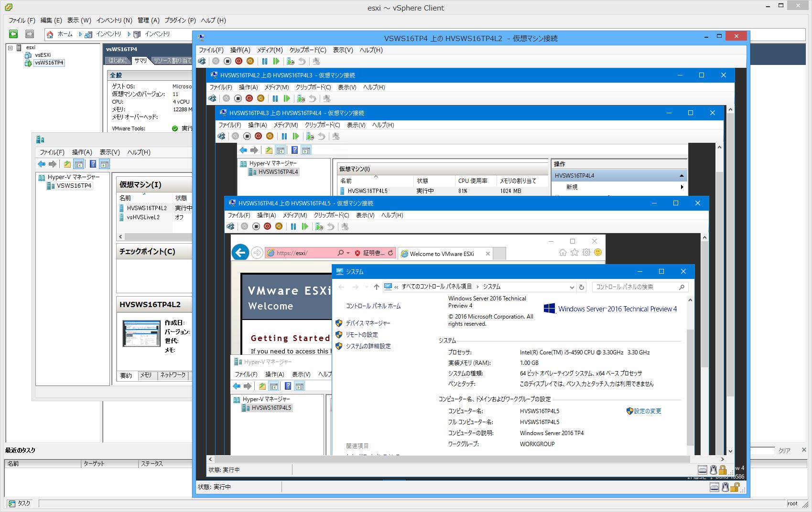
Task: Click コントロール パネル ホーム link
Action: pos(373,306)
